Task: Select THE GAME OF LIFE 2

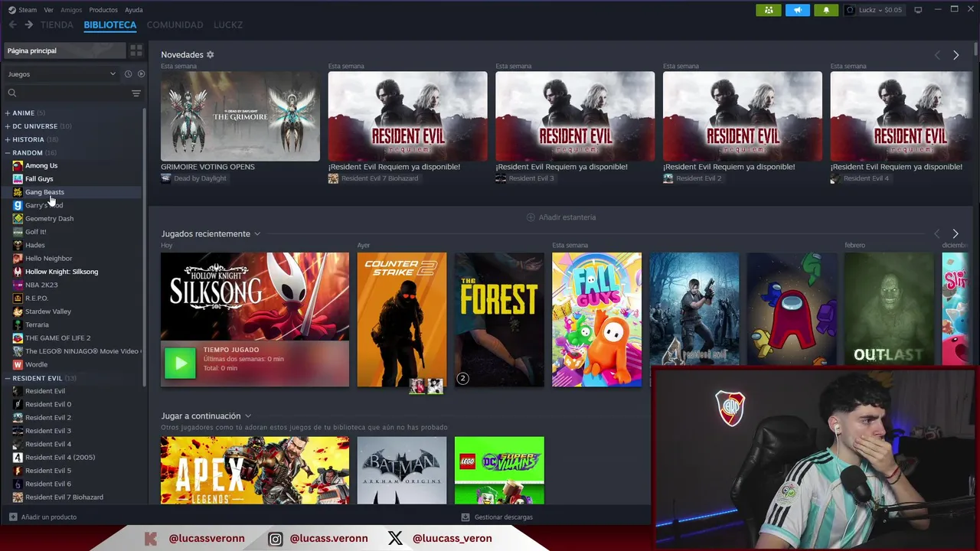Action: (57, 338)
